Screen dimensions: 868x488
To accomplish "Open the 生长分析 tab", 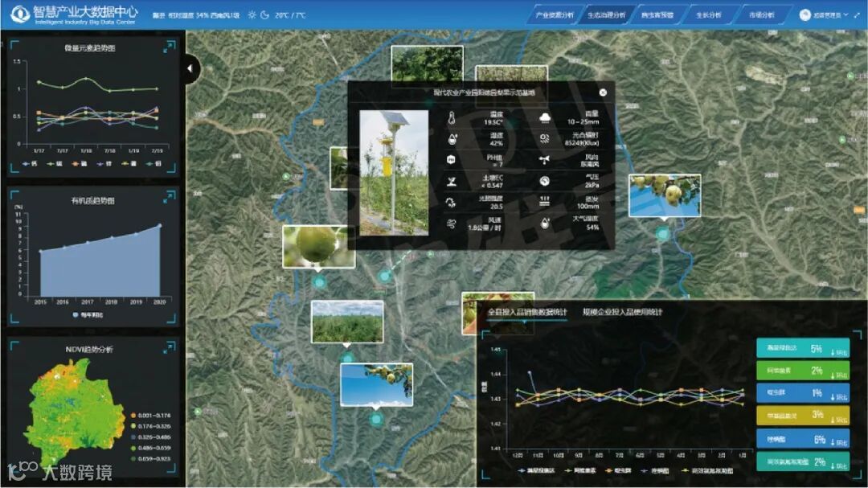I will (x=709, y=15).
